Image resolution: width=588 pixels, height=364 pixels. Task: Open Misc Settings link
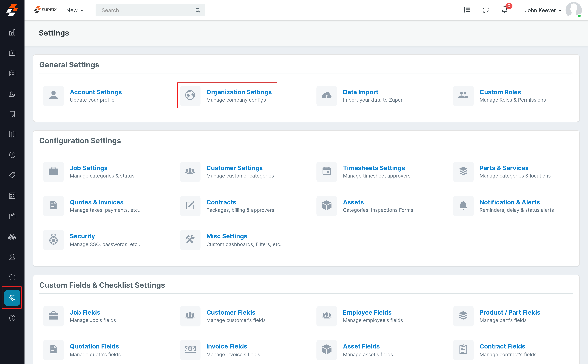click(x=227, y=236)
